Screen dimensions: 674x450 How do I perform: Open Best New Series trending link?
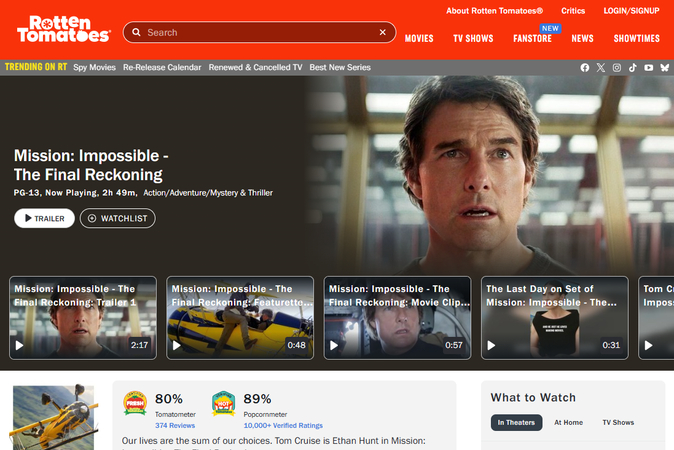pyautogui.click(x=340, y=67)
